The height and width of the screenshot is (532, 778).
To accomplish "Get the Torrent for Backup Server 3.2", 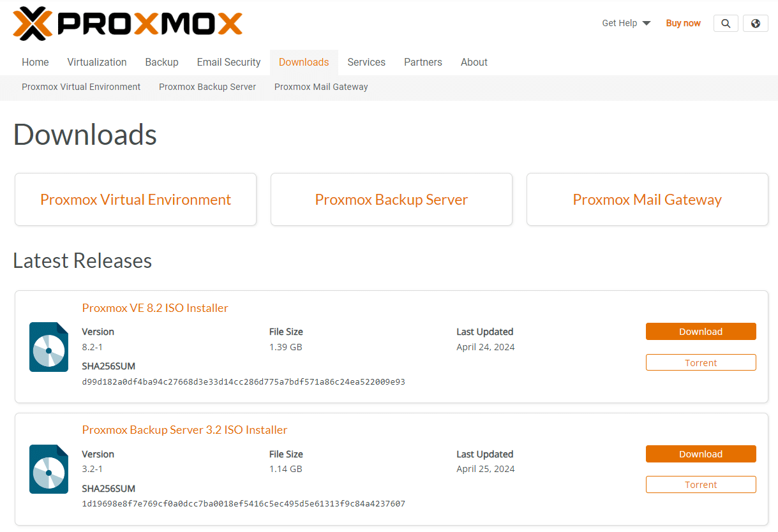I will [701, 484].
